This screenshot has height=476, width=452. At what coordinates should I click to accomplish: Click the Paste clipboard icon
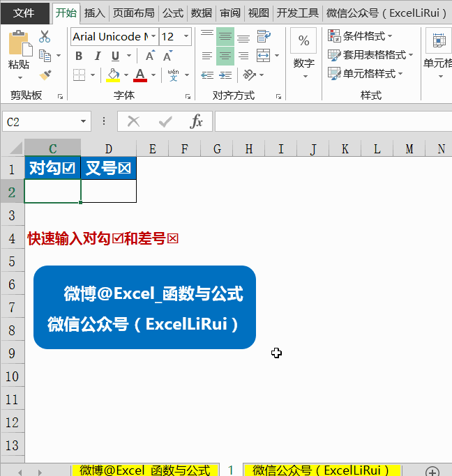[20, 43]
